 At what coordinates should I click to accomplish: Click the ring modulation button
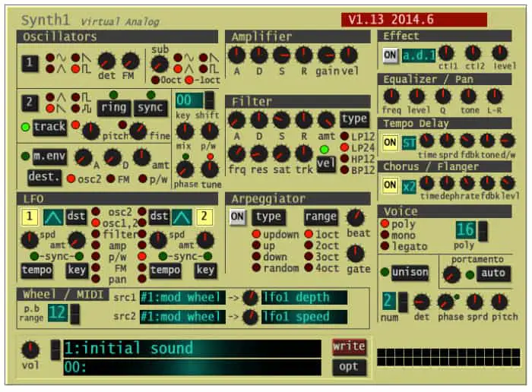click(114, 108)
